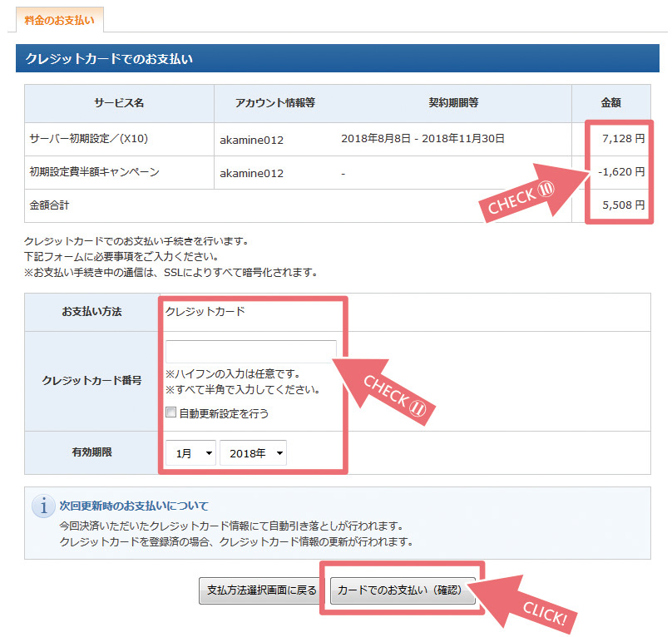The width and height of the screenshot is (672, 637).
Task: Click akamine012 in the キャンペーン row
Action: pos(251,173)
